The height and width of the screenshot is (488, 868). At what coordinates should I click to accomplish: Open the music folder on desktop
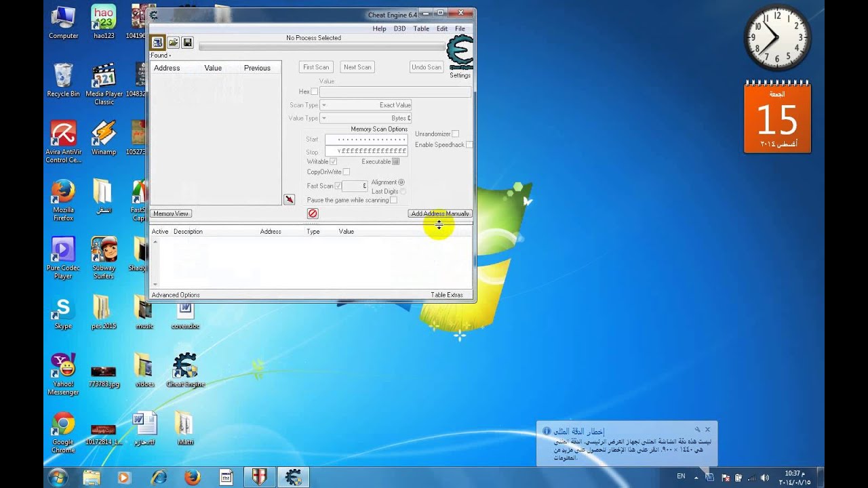point(144,312)
